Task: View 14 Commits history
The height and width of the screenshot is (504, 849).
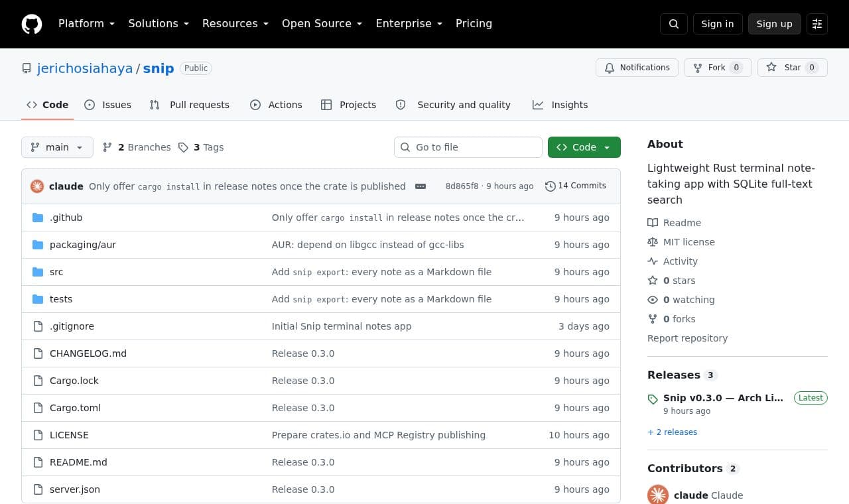Action: pos(576,186)
